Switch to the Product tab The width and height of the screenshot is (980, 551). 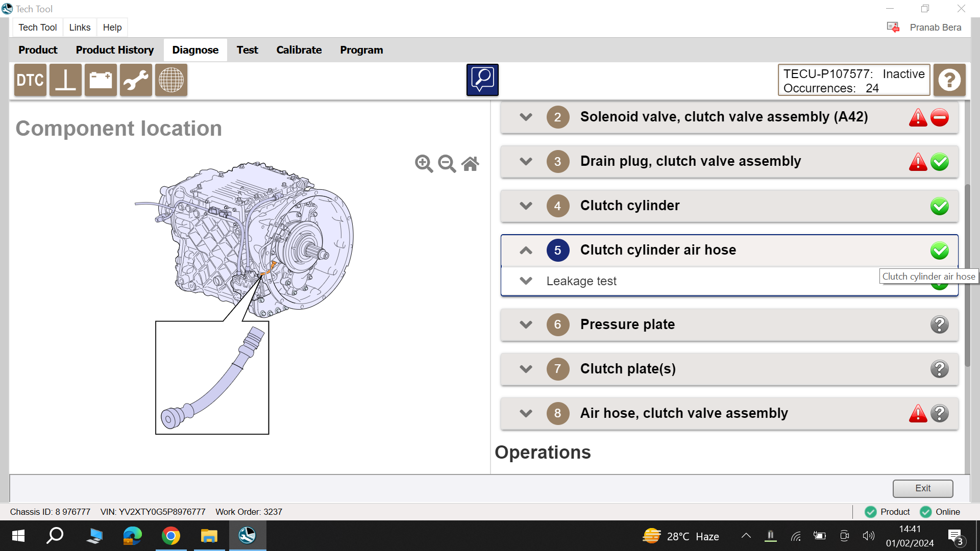click(x=38, y=50)
